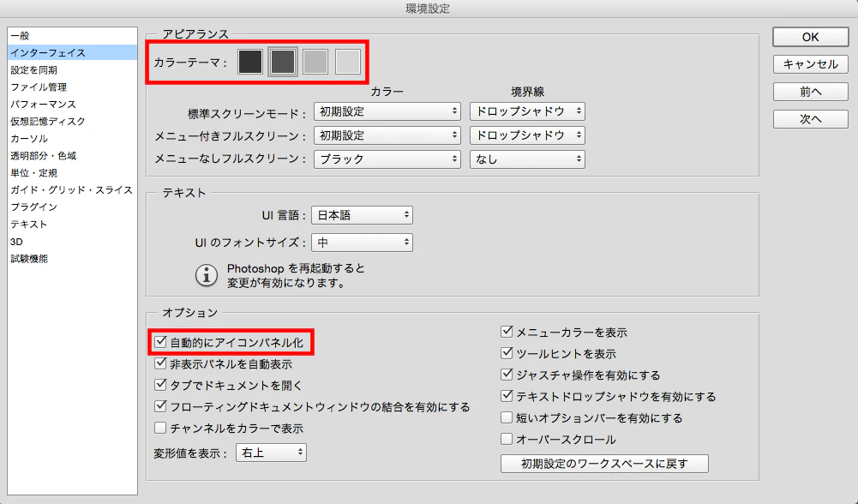858x504 pixels.
Task: Click the OK button
Action: pyautogui.click(x=810, y=37)
